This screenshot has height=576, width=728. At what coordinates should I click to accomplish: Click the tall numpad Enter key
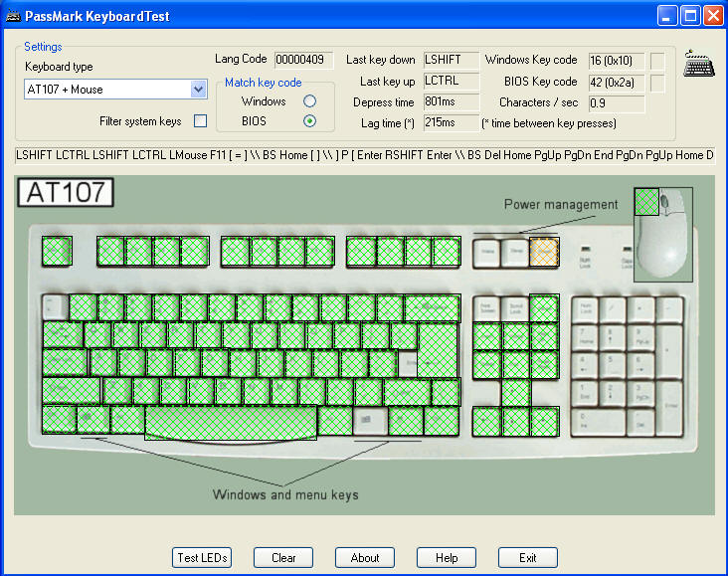coord(669,408)
